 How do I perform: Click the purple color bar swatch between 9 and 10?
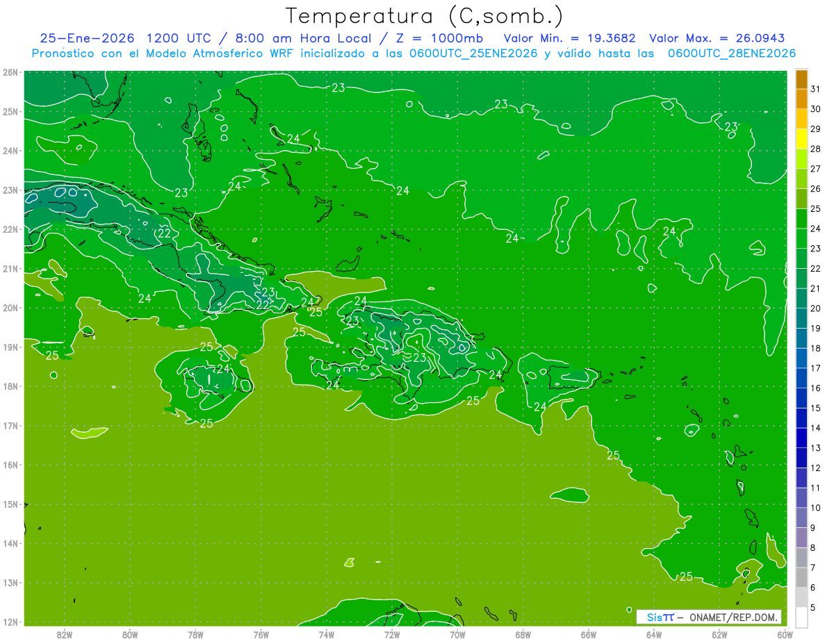tap(801, 518)
